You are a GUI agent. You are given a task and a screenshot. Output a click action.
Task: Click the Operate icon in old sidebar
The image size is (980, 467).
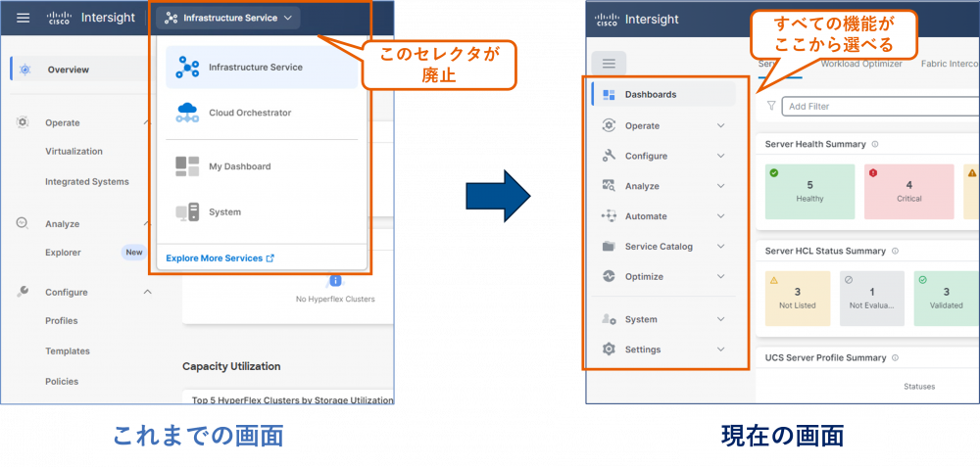[23, 122]
